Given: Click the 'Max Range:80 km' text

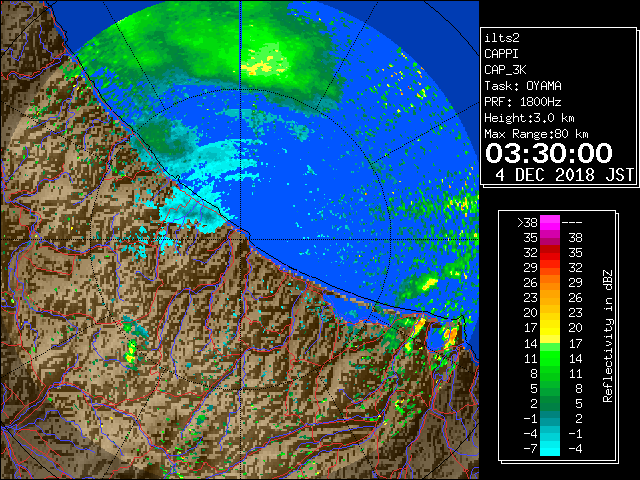Looking at the screenshot, I should [x=536, y=134].
